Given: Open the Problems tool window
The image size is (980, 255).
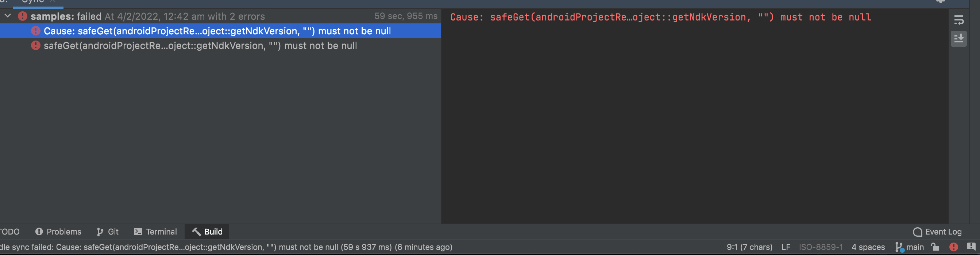Looking at the screenshot, I should tap(58, 231).
